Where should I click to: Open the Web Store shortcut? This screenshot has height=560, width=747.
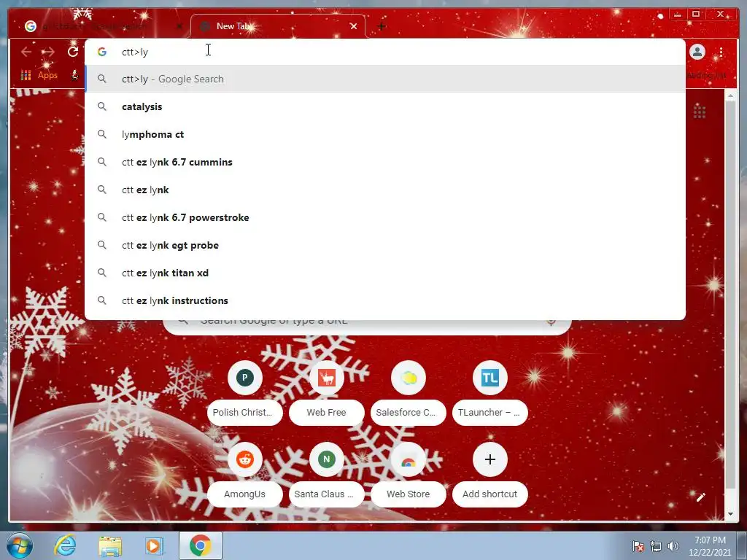pyautogui.click(x=409, y=474)
